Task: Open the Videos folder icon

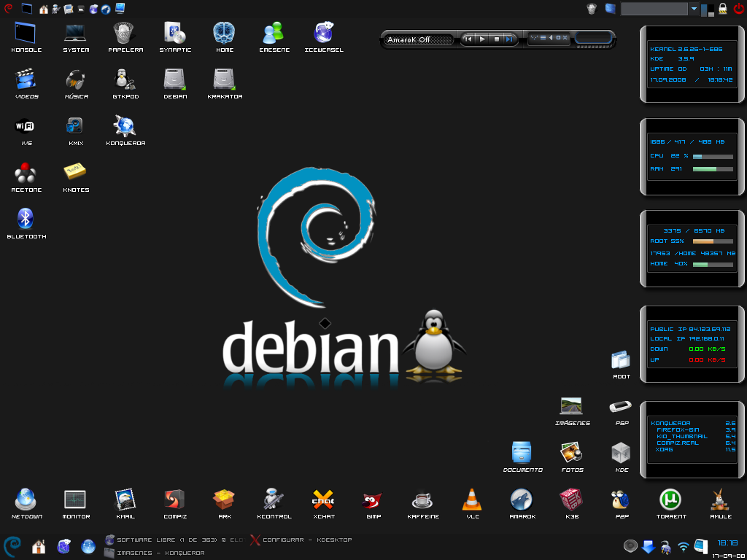Action: click(26, 79)
